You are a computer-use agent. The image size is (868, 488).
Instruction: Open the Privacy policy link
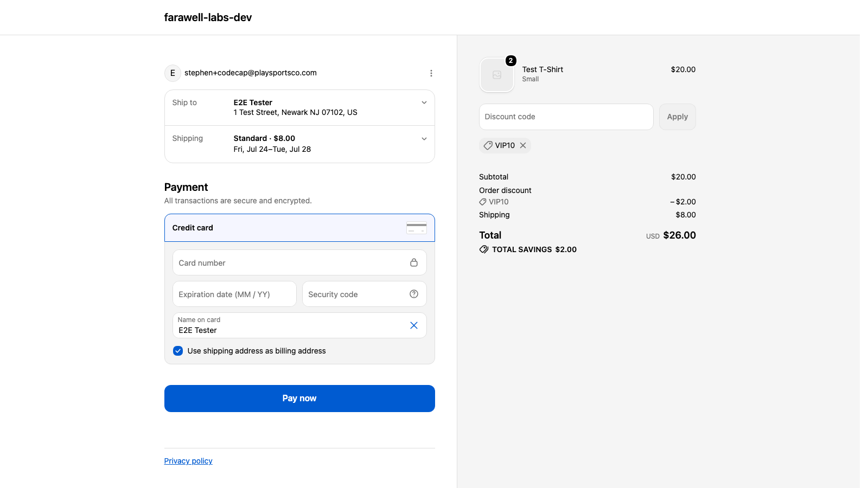(x=188, y=461)
